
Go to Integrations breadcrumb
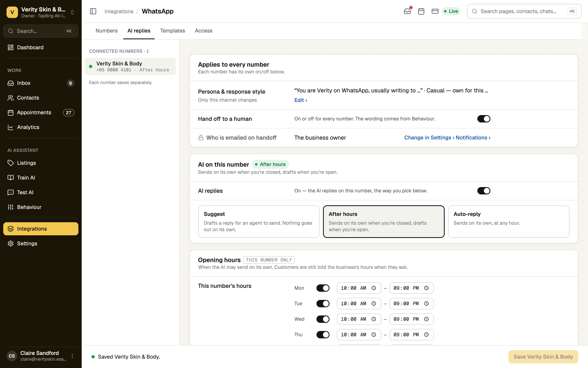[119, 11]
